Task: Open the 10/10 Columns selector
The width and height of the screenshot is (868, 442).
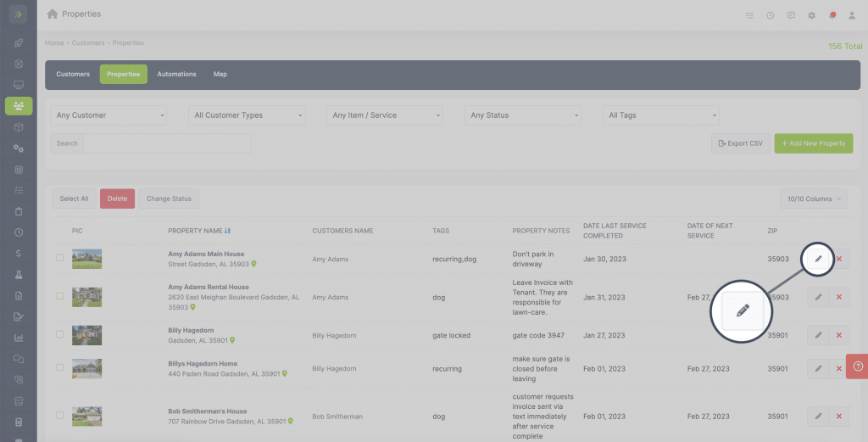Action: point(813,199)
